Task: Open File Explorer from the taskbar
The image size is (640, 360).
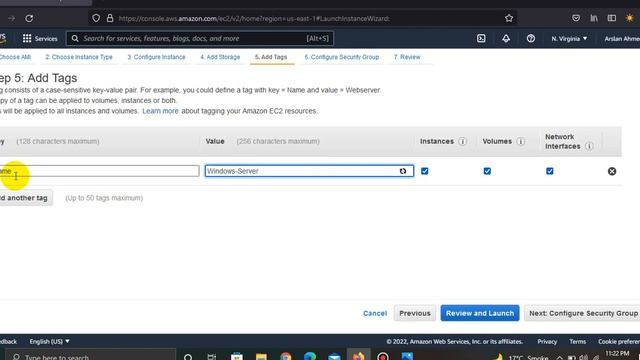Action: 261,356
